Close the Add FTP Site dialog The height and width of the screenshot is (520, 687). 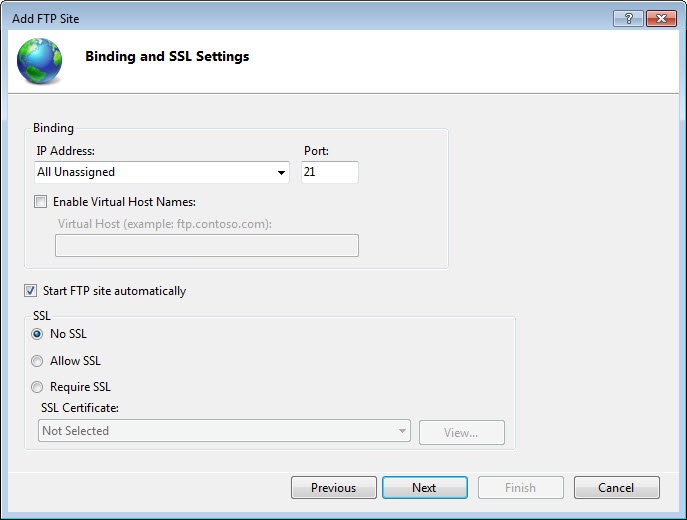pos(660,18)
